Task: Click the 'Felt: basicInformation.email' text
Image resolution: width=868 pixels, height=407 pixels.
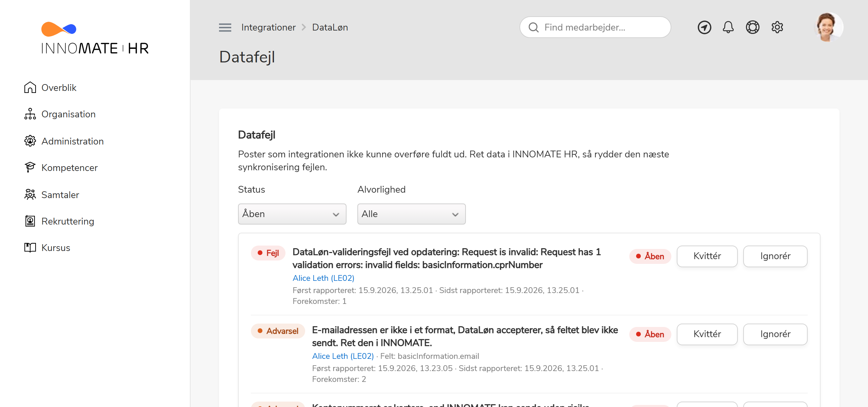Action: pyautogui.click(x=430, y=356)
